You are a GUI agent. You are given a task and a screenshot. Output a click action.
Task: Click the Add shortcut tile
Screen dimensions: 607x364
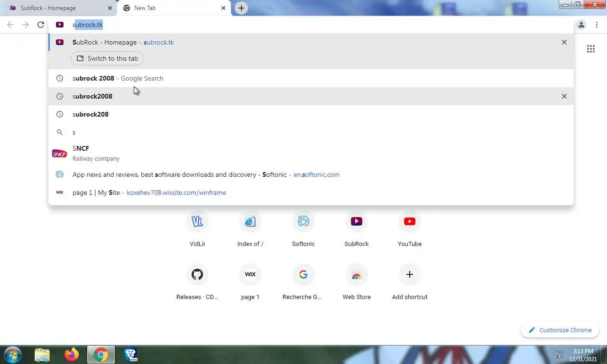click(x=410, y=282)
